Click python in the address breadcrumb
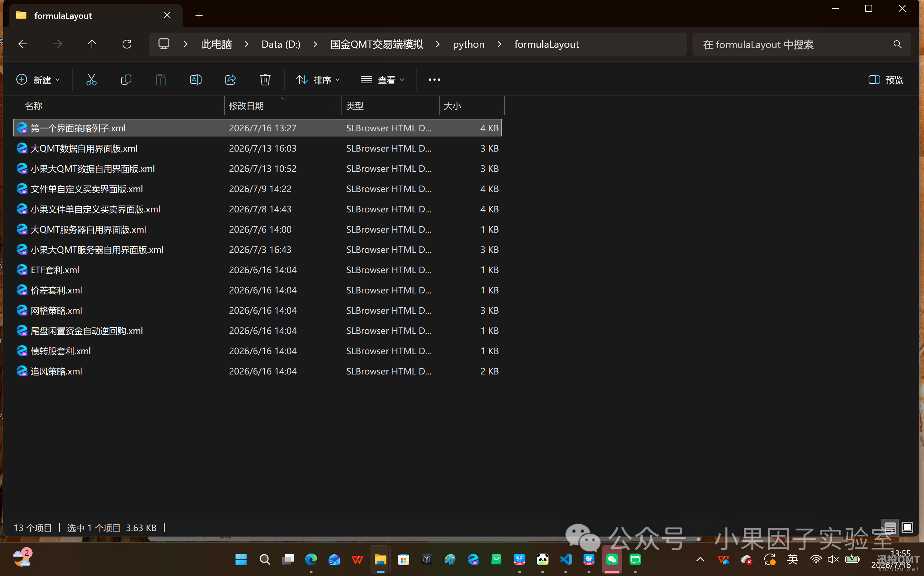The image size is (924, 576). [469, 44]
